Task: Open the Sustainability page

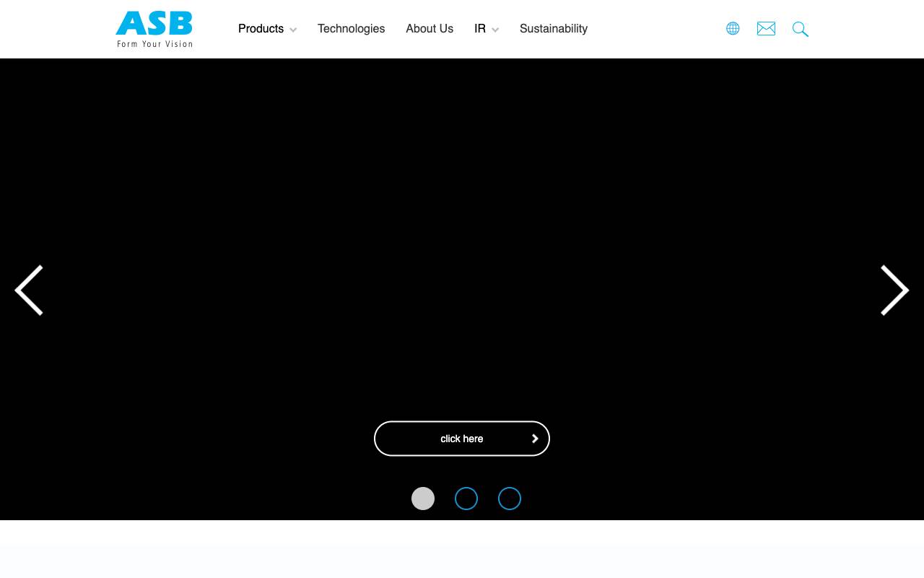Action: click(x=554, y=29)
